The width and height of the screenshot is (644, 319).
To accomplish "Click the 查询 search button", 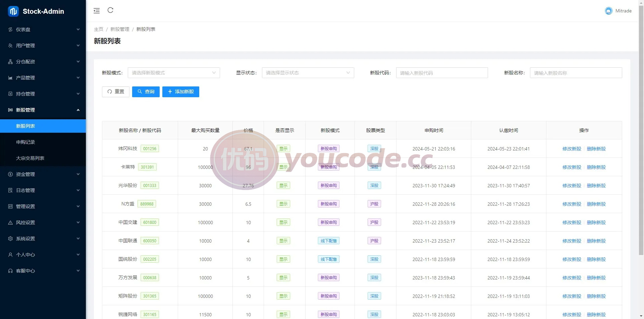I will coord(146,92).
